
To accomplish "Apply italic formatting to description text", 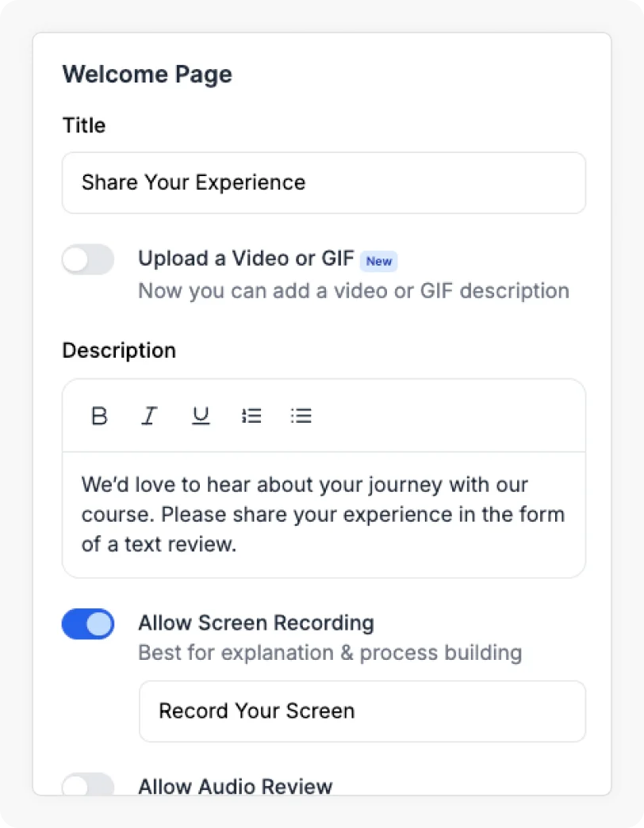I will point(149,415).
